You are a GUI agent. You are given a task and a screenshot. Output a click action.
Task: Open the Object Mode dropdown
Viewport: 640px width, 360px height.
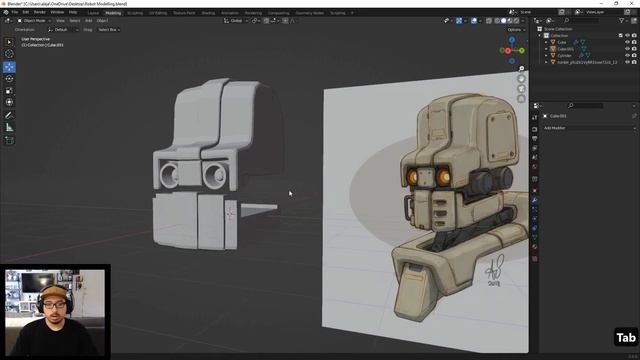34,21
